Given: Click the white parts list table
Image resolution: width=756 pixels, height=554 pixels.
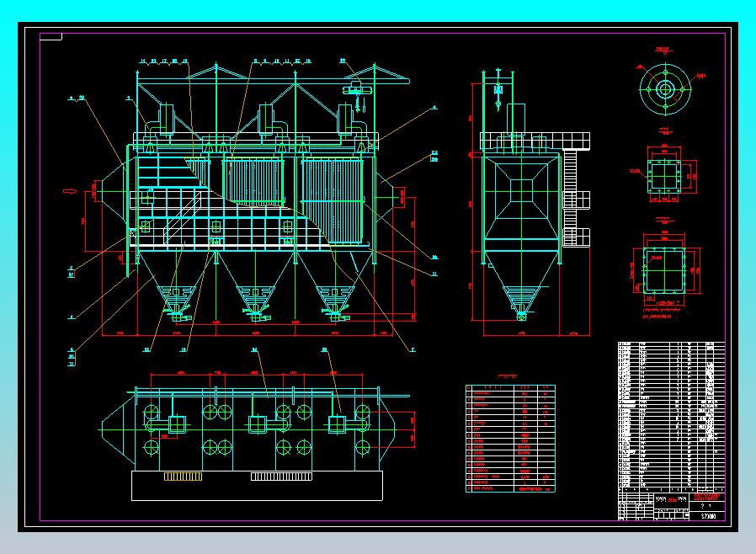Looking at the screenshot, I should [x=671, y=415].
